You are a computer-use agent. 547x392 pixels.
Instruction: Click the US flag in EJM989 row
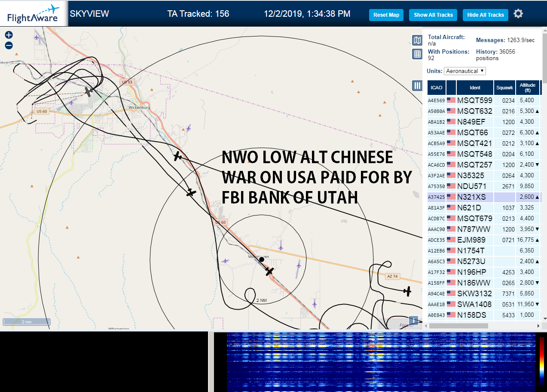[x=451, y=240]
